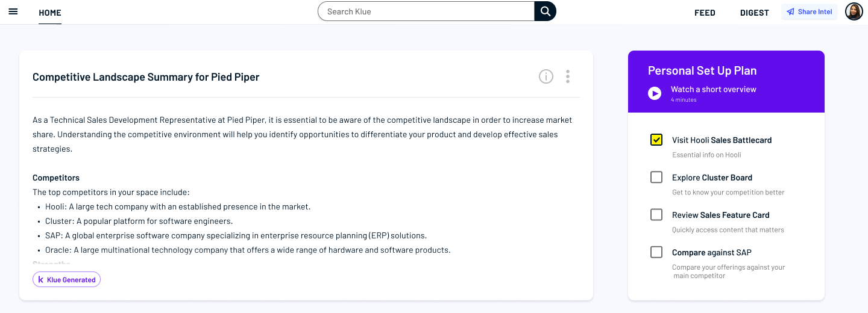Select the Hooli competitor bullet line
868x313 pixels.
178,206
